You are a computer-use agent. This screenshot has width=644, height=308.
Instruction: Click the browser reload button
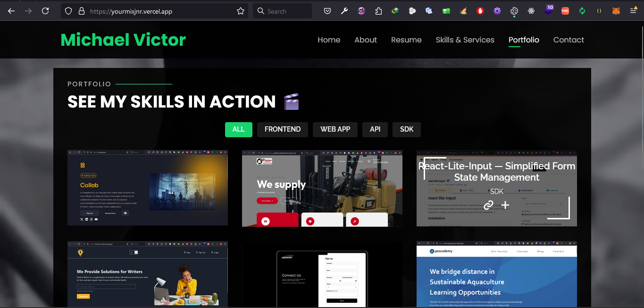click(x=45, y=11)
